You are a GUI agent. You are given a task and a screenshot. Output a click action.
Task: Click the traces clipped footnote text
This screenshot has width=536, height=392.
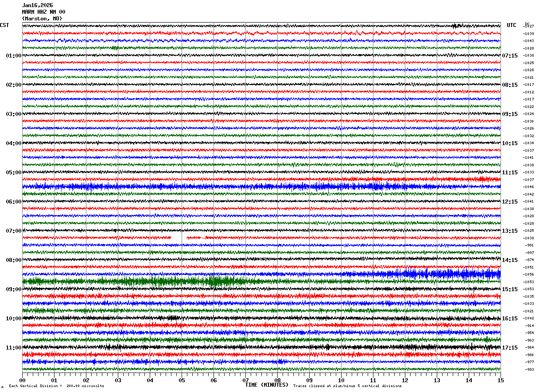(x=347, y=386)
